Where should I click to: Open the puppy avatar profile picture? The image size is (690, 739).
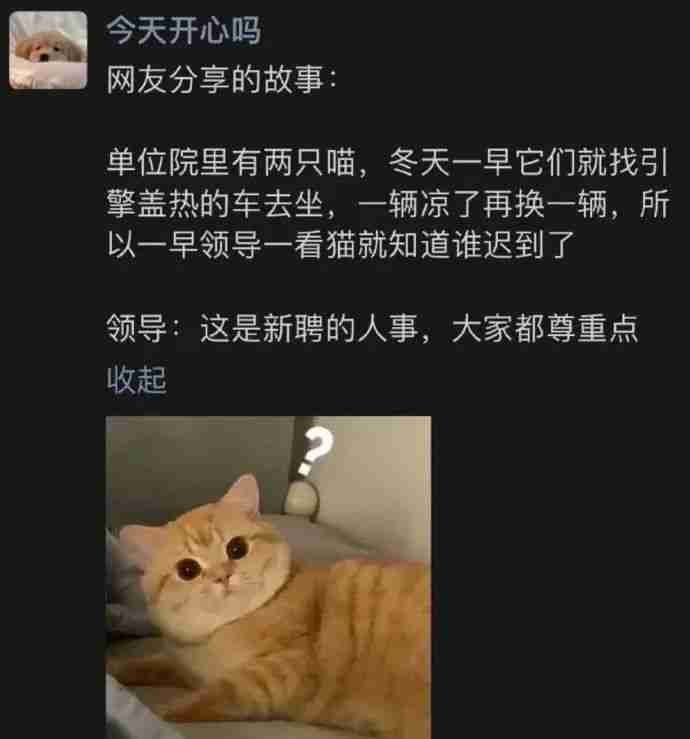[x=48, y=50]
